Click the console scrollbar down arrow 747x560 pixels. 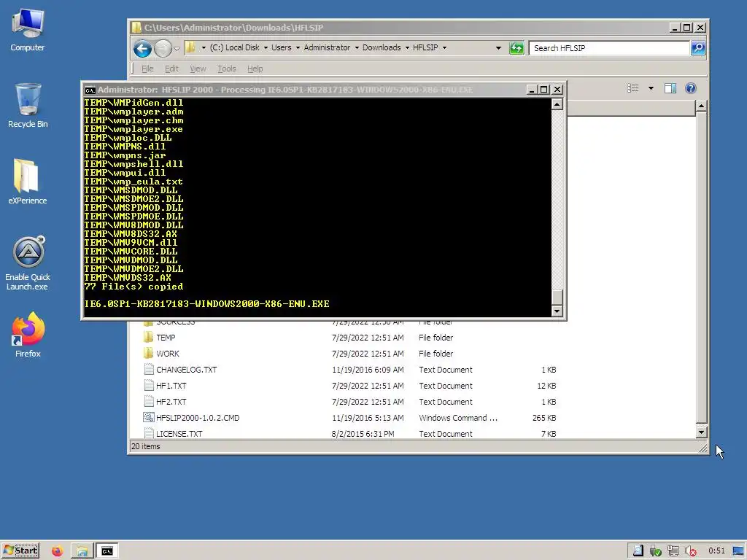tap(557, 311)
